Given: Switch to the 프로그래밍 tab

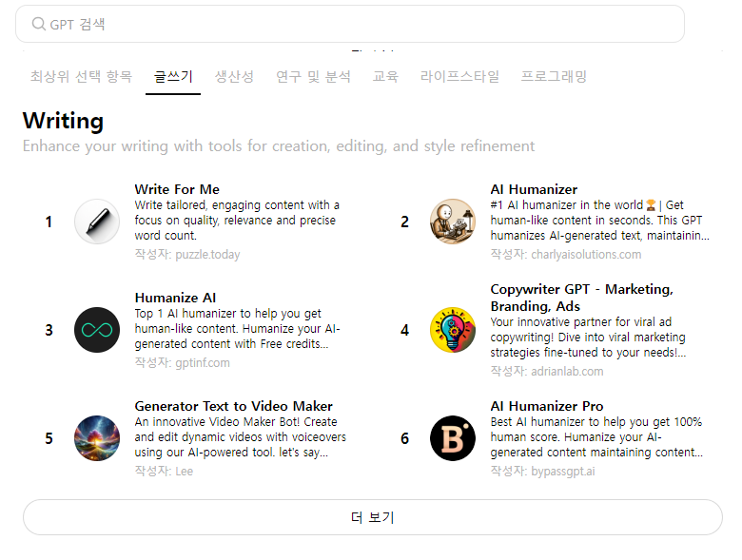Looking at the screenshot, I should tap(554, 76).
